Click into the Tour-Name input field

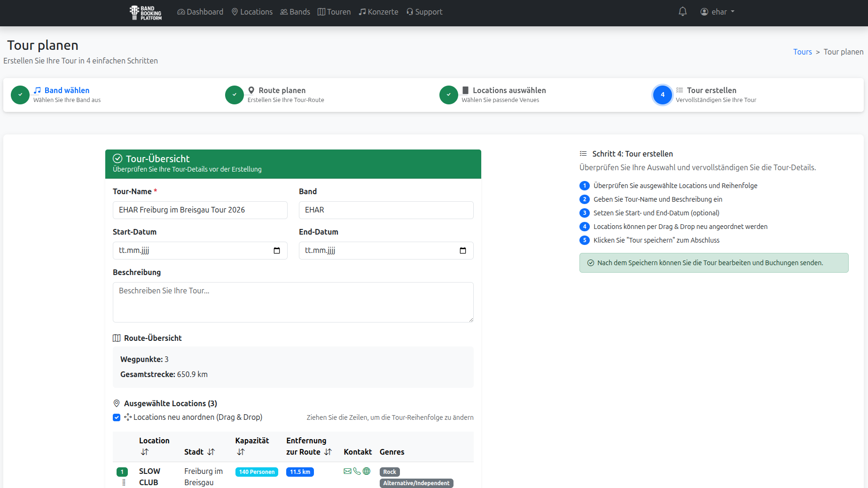200,210
